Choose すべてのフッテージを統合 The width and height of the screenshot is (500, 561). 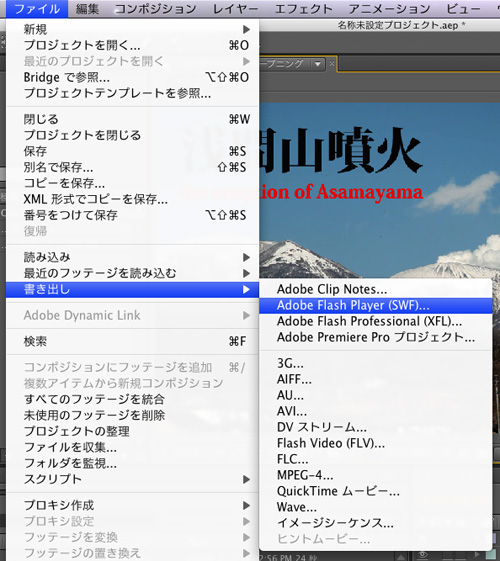coord(132,399)
